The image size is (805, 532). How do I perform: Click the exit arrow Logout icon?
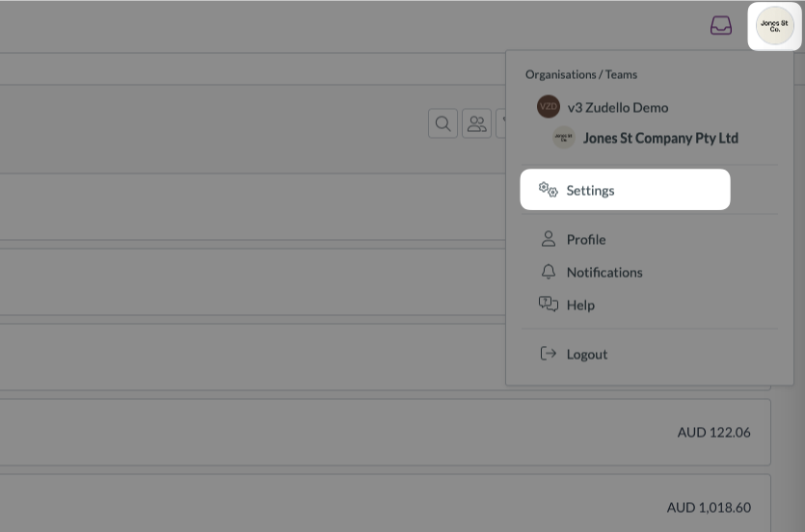549,354
